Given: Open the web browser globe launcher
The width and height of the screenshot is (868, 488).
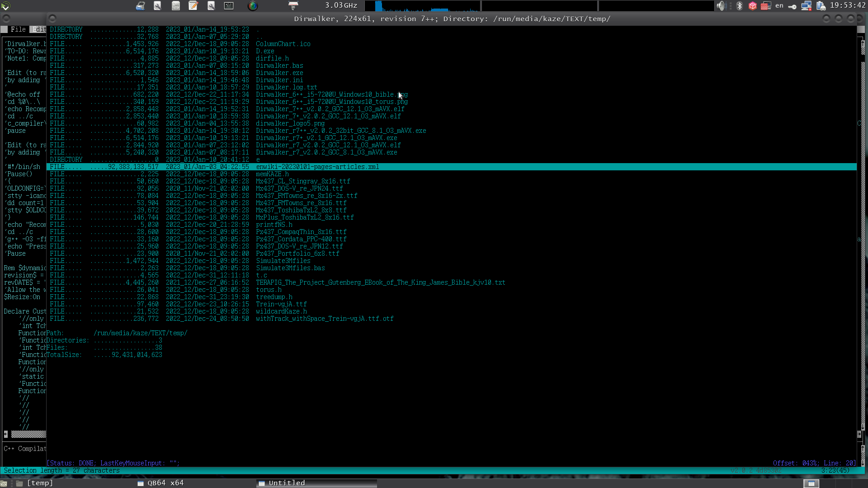Looking at the screenshot, I should coord(253,6).
